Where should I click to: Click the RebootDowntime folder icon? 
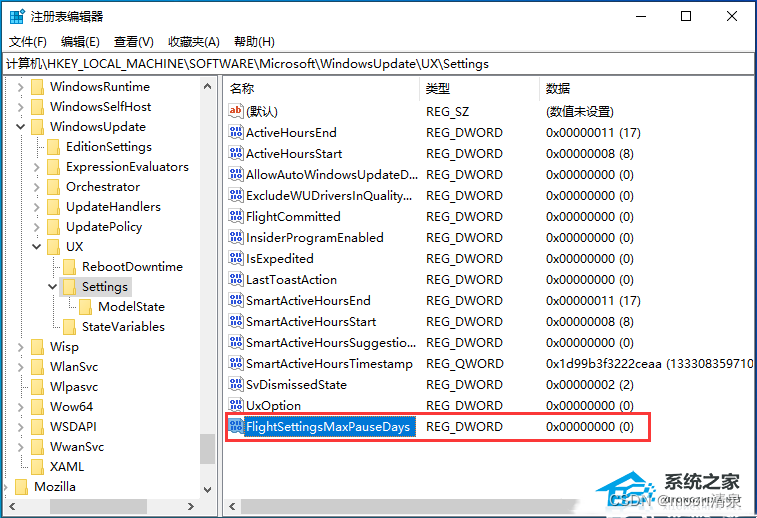[x=70, y=267]
